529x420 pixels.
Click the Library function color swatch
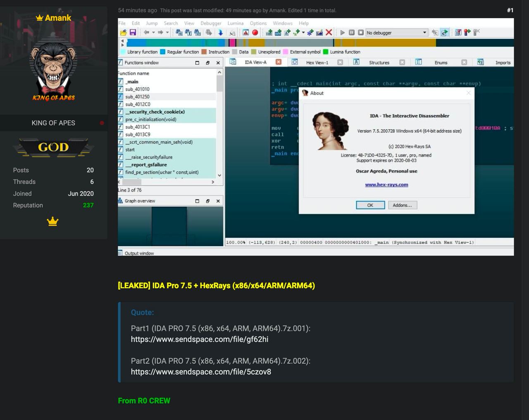pos(123,52)
